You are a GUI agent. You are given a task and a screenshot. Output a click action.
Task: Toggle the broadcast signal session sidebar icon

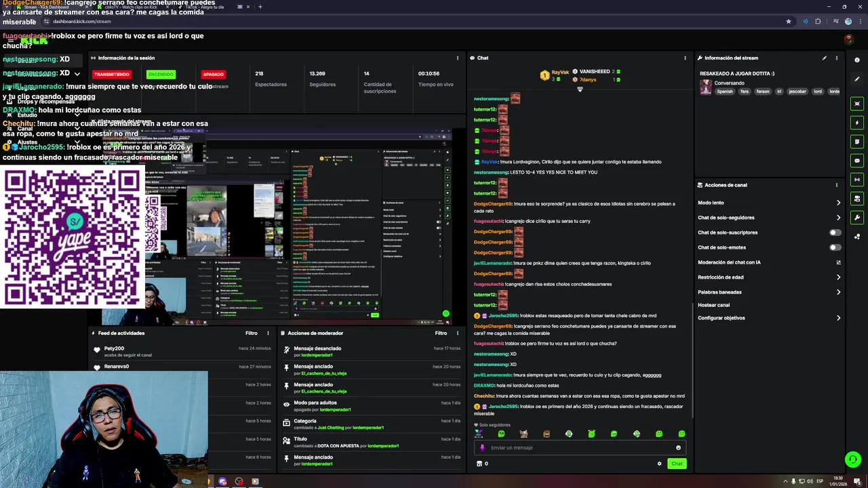857,180
